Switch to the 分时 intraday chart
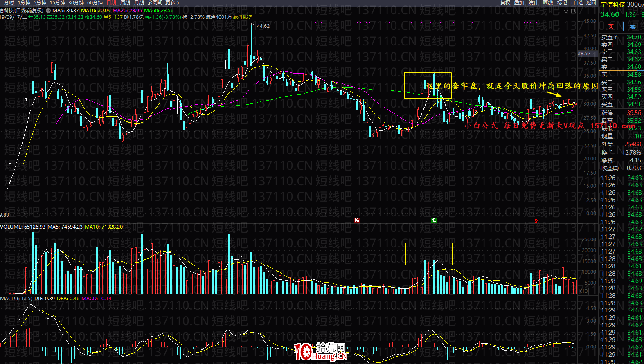 pos(9,3)
